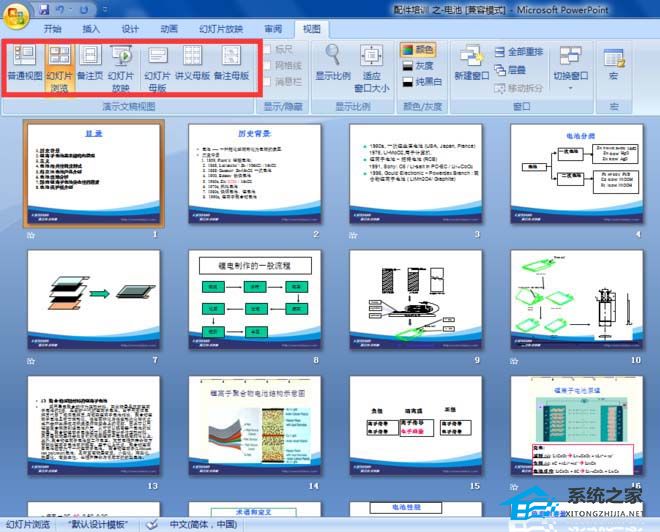Expand the 切换窗口 switch windows dropdown

[570, 68]
